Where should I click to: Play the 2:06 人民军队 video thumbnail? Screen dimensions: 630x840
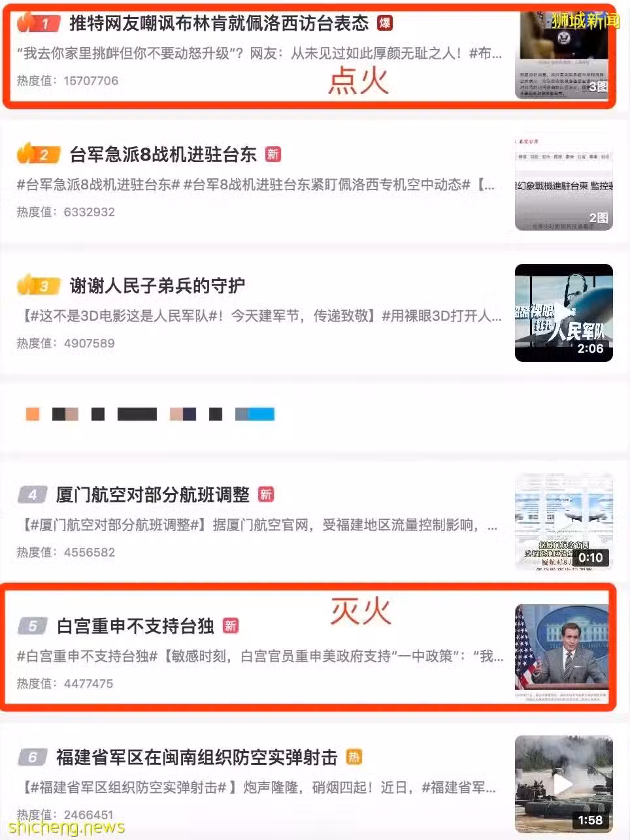(x=564, y=313)
